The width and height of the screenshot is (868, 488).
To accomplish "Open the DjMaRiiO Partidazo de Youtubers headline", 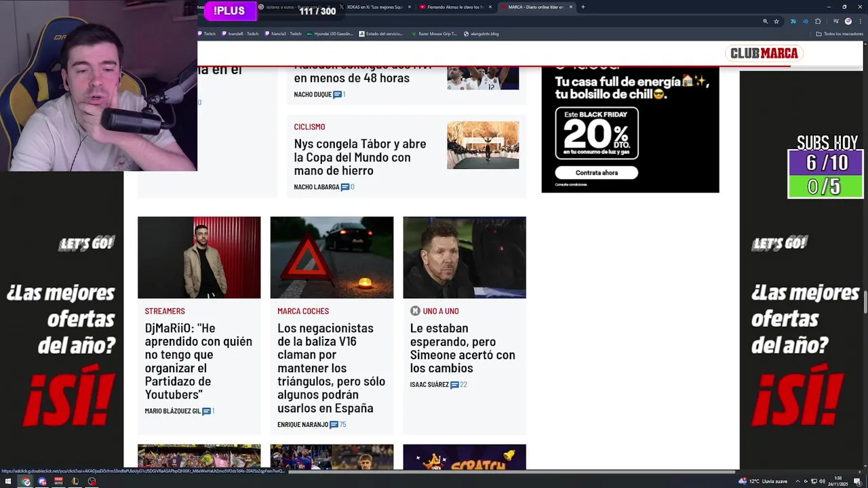I will tap(198, 361).
